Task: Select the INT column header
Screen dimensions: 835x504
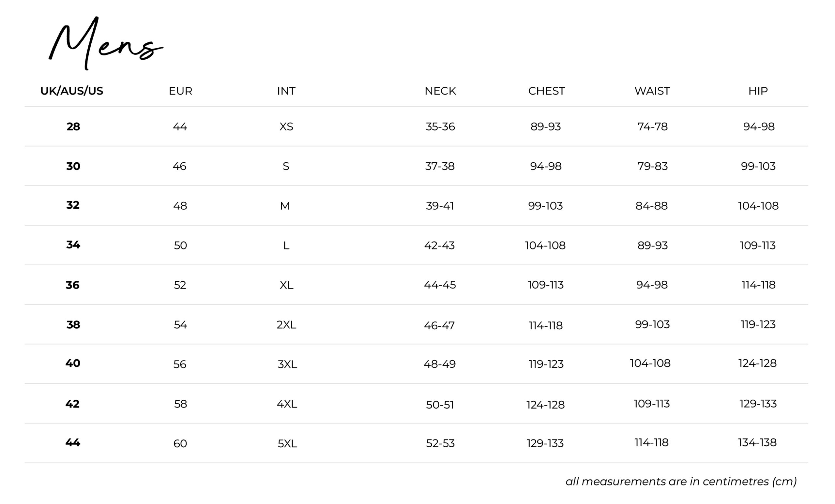Action: coord(286,91)
